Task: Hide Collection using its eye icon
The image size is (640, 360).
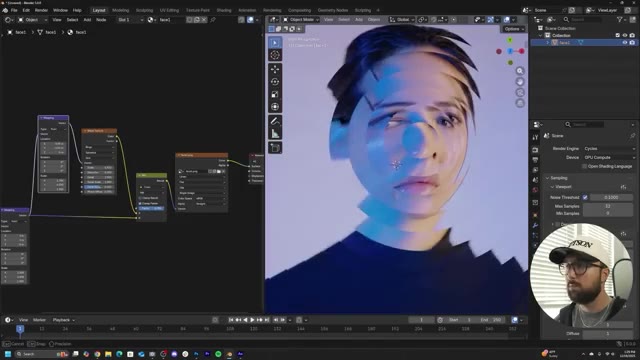Action: point(624,36)
